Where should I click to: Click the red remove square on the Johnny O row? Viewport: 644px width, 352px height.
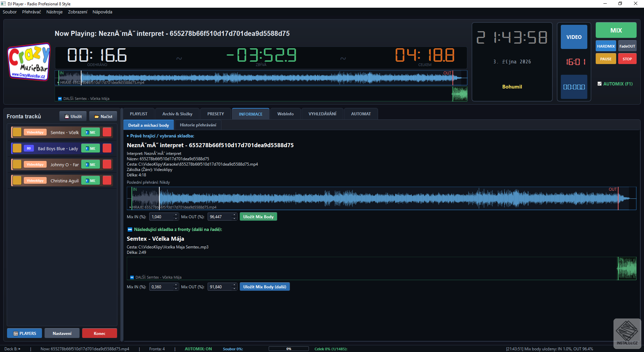click(x=107, y=164)
